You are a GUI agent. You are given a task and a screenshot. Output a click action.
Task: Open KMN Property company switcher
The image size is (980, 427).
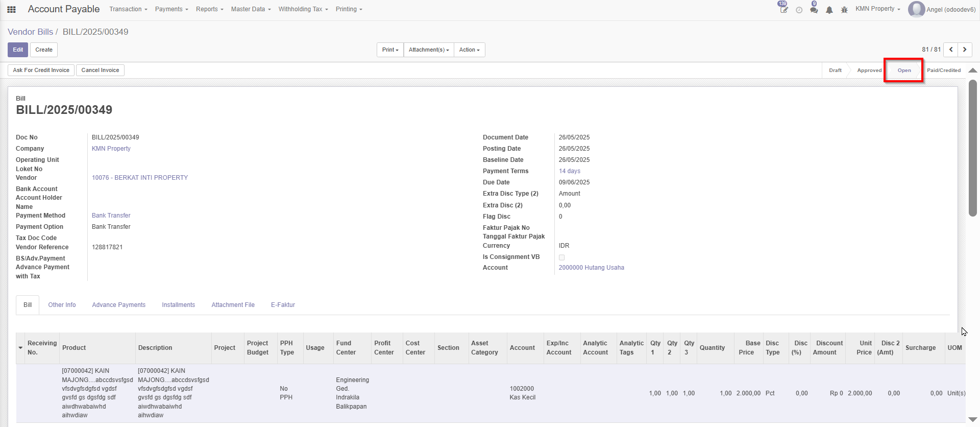tap(877, 9)
